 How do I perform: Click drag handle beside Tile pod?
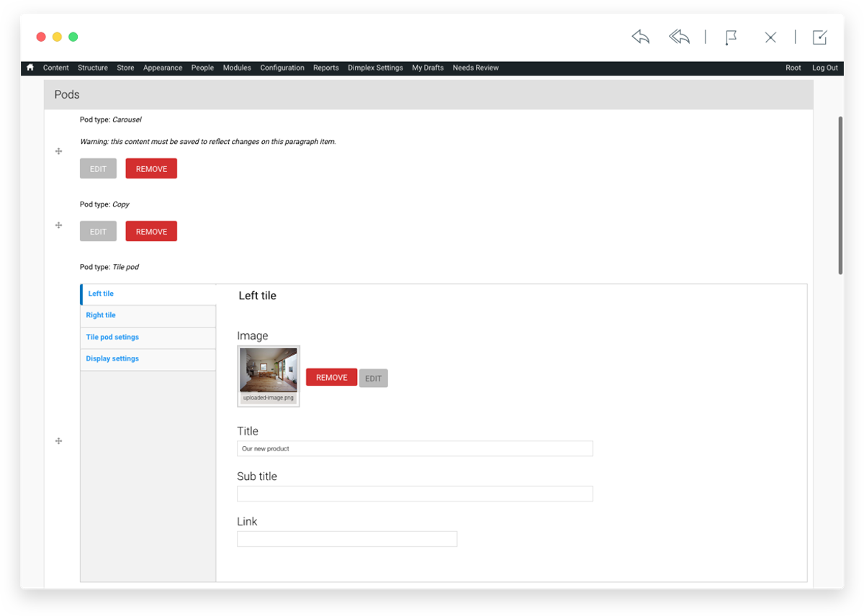pyautogui.click(x=59, y=441)
